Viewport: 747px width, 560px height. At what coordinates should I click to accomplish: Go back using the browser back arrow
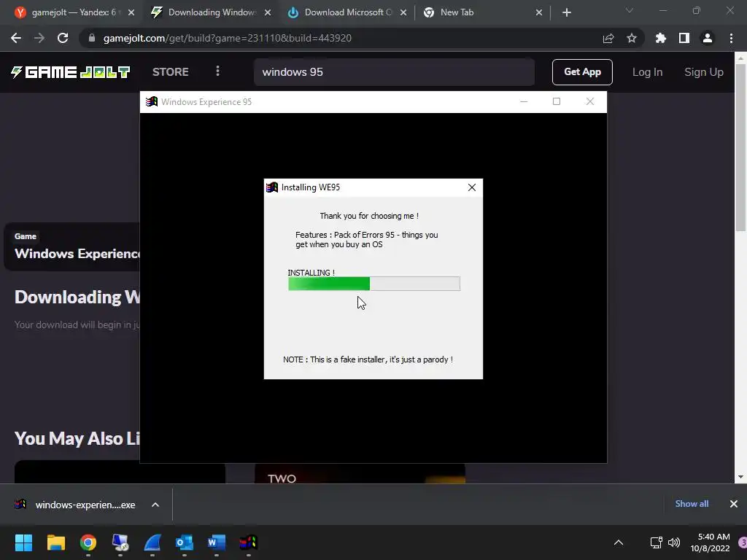pos(16,38)
